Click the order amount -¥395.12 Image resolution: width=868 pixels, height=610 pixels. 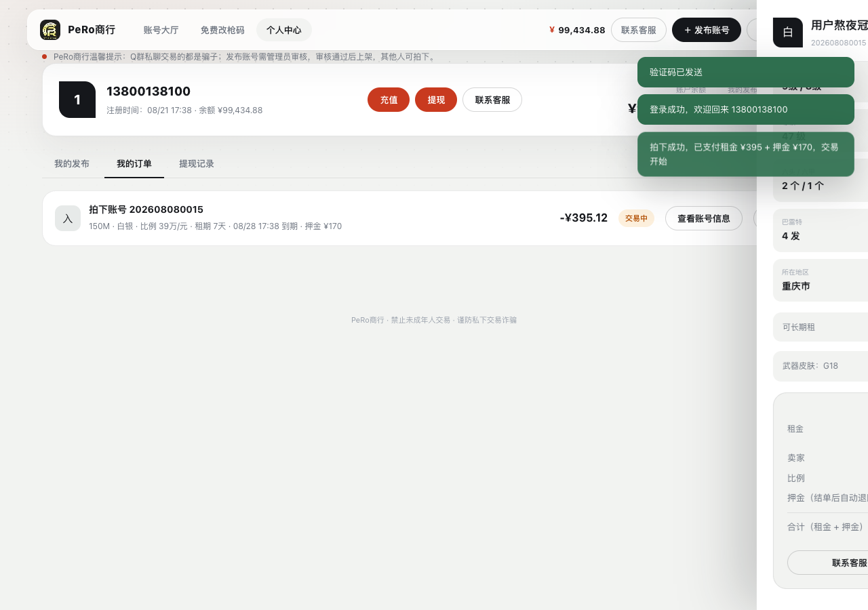(x=584, y=218)
